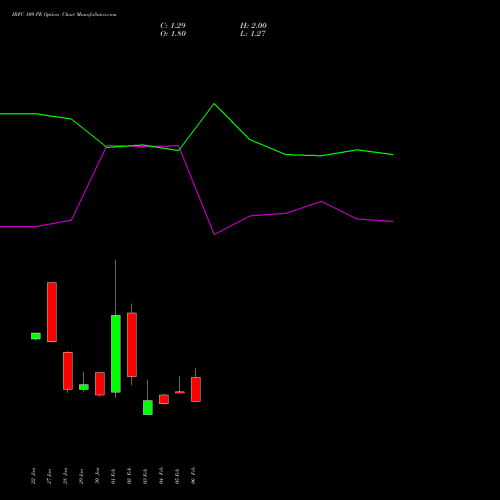
Task: Click the green candle for 03 Feb
Action: click(x=148, y=407)
